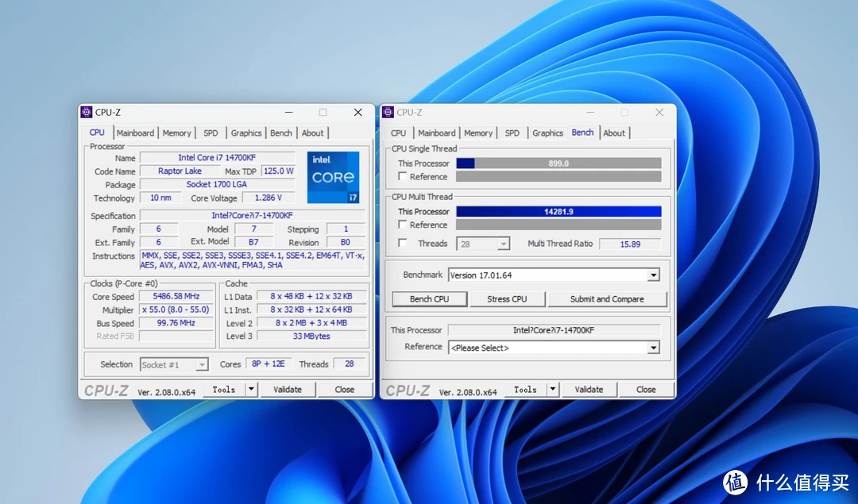Select CPU tab in right window

tap(398, 133)
